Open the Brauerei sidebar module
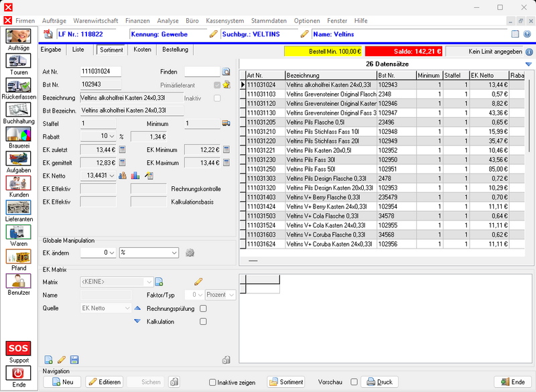 pyautogui.click(x=19, y=134)
